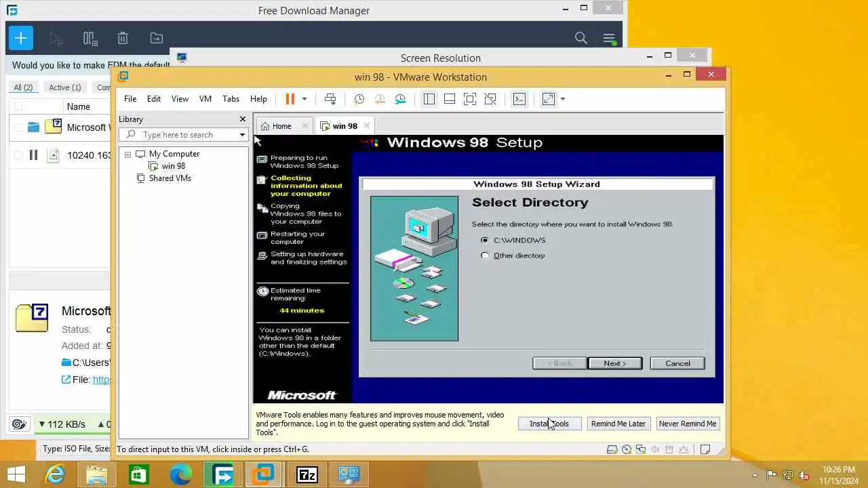Click the sound card status icon
Image resolution: width=868 pixels, height=488 pixels.
[655, 449]
